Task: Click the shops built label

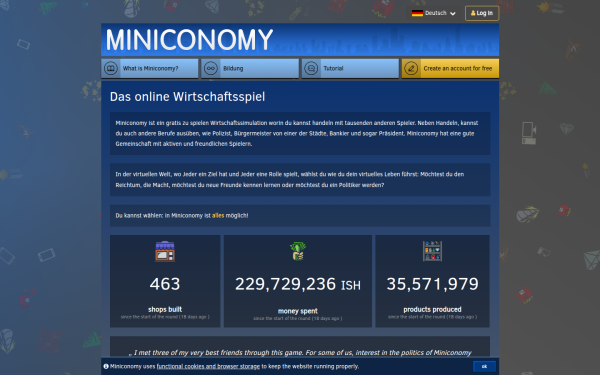Action: tap(165, 309)
